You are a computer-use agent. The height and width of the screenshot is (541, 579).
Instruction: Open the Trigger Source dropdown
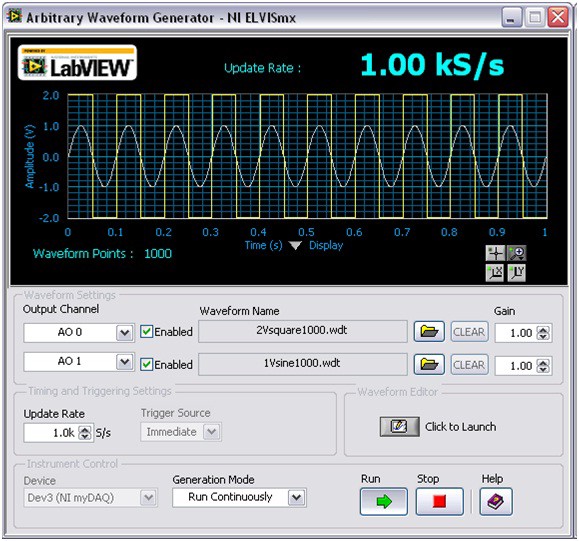click(x=212, y=432)
